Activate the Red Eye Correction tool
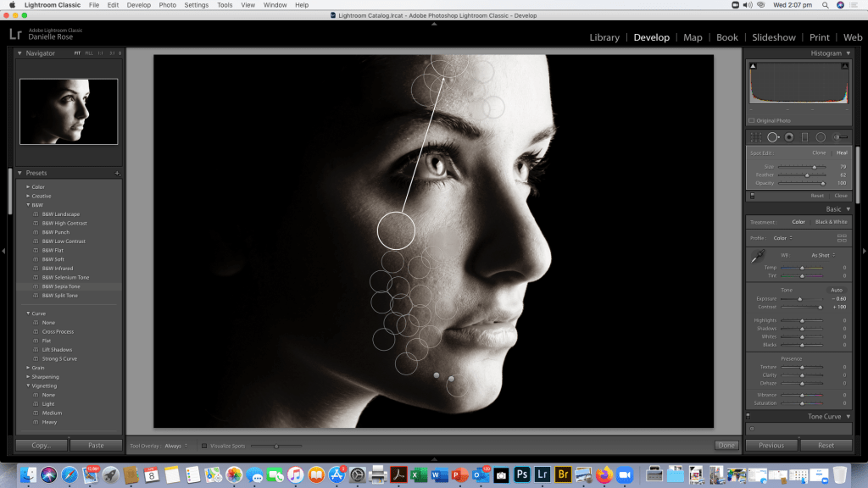Viewport: 868px width, 488px height. click(789, 137)
